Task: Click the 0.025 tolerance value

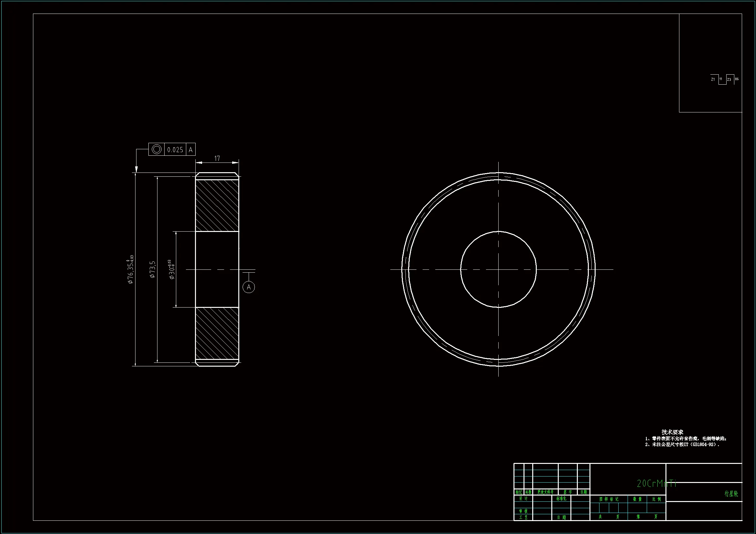Action: 175,150
